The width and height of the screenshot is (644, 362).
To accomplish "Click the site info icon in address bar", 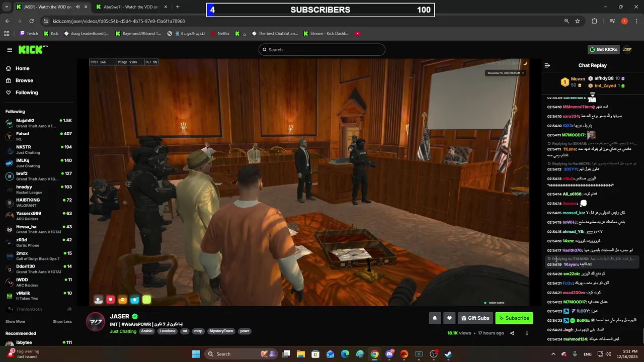I will (46, 21).
